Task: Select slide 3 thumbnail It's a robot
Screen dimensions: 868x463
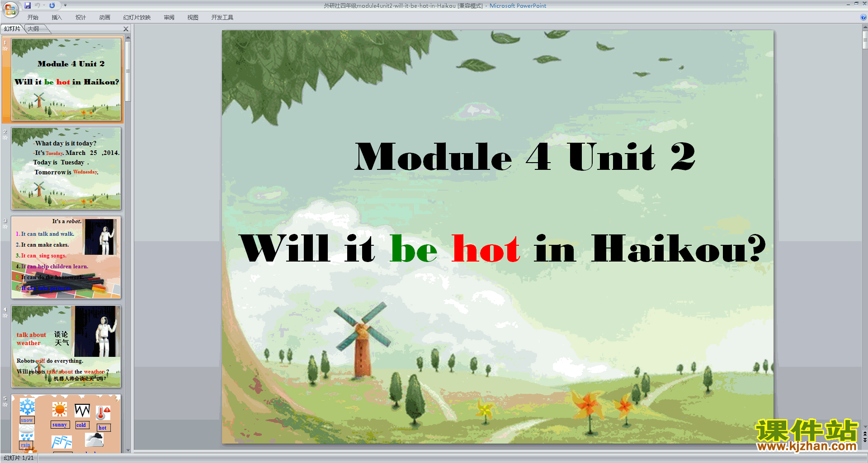Action: coord(66,257)
